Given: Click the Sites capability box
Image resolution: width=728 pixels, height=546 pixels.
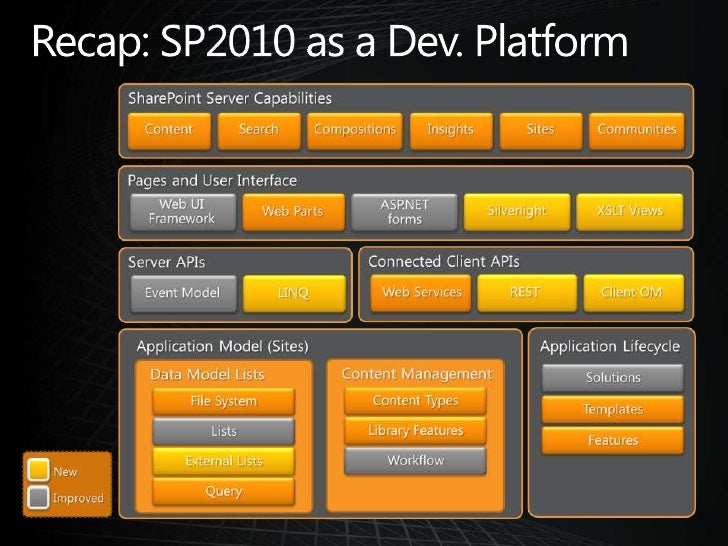Looking at the screenshot, I should [x=541, y=131].
